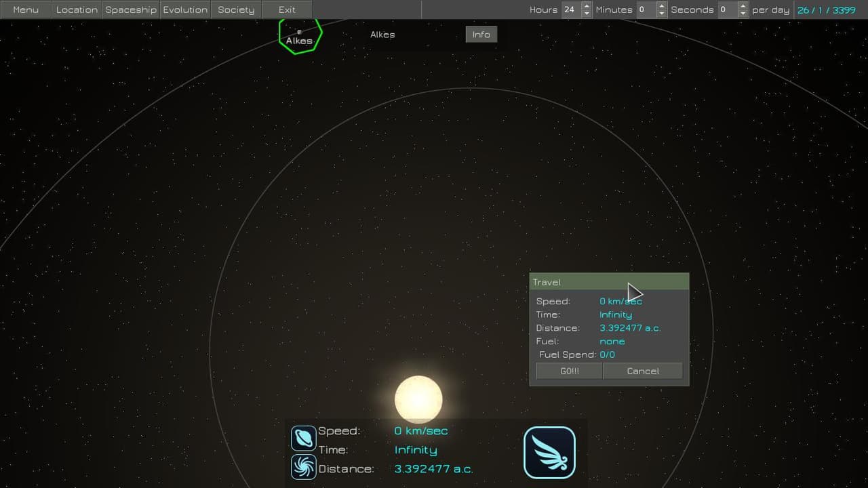Click the Minutes input field
This screenshot has height=488, width=868.
coord(646,9)
